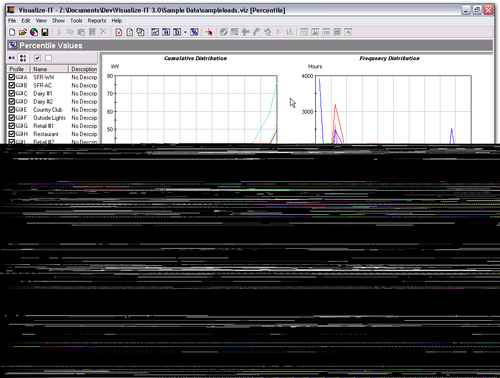500x378 pixels.
Task: Click the check-all profiles checkbox button
Action: click(37, 58)
